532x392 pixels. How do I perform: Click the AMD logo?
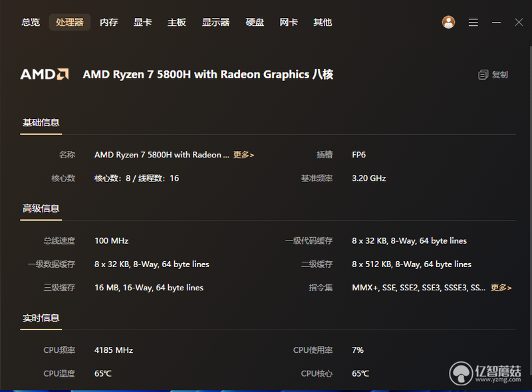pos(45,74)
